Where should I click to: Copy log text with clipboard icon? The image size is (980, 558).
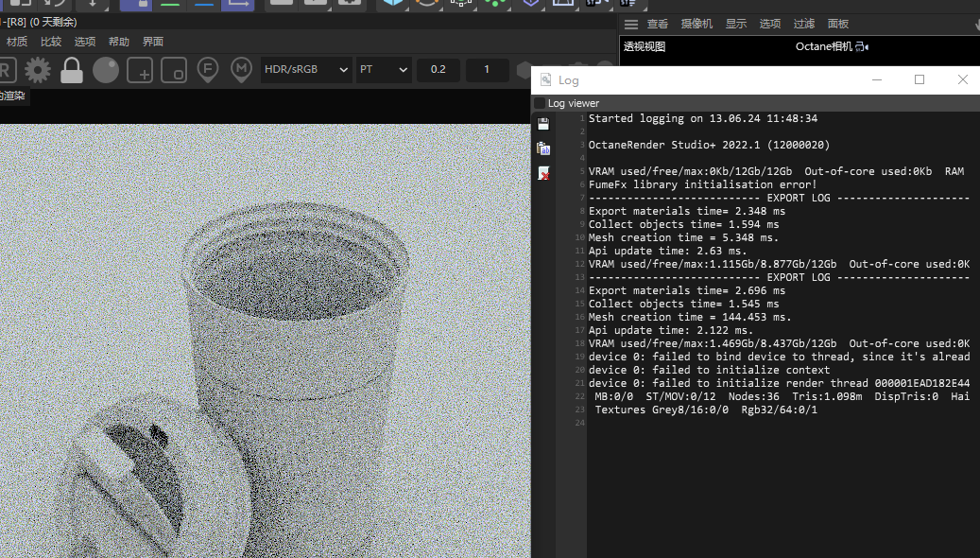(x=543, y=148)
